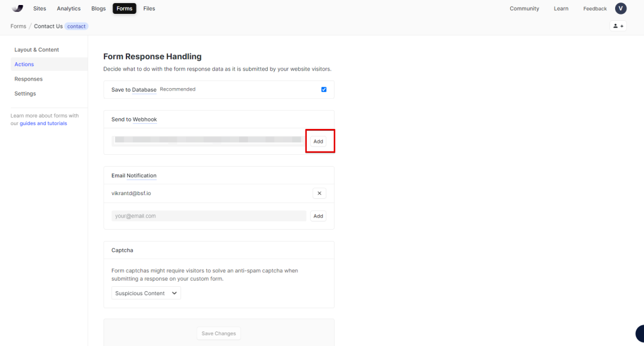
Task: Add the webhook URL
Action: 318,142
